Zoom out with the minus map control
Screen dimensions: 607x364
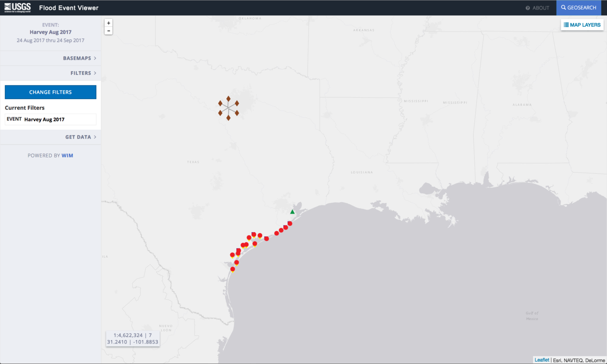(x=109, y=31)
